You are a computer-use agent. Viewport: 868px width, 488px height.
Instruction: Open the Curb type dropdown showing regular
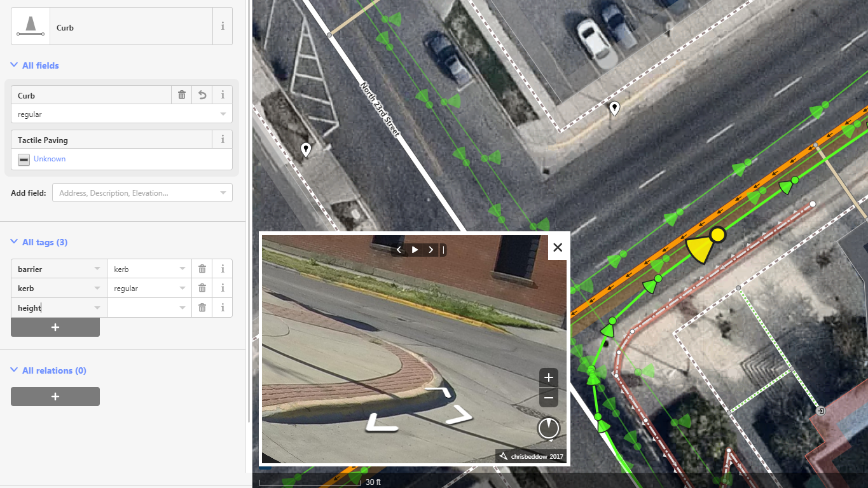pyautogui.click(x=121, y=114)
